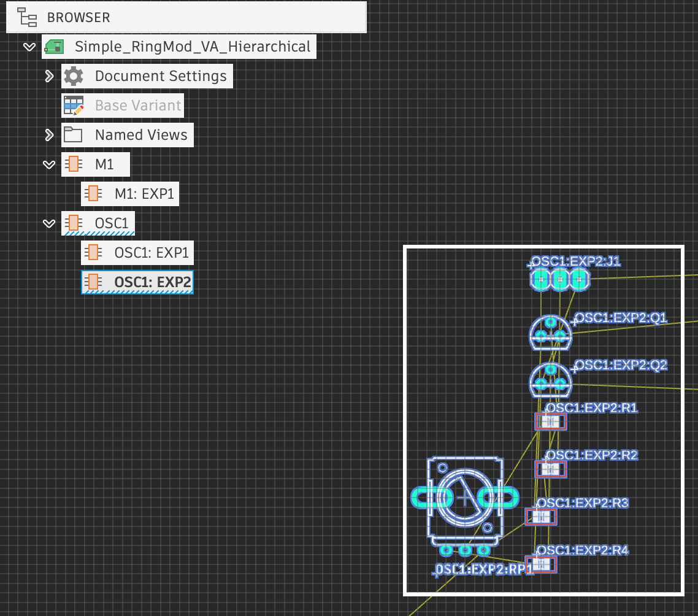The image size is (698, 616).
Task: Select the potentiometer footprint OSC1:EXP2:RP1
Action: pyautogui.click(x=465, y=506)
